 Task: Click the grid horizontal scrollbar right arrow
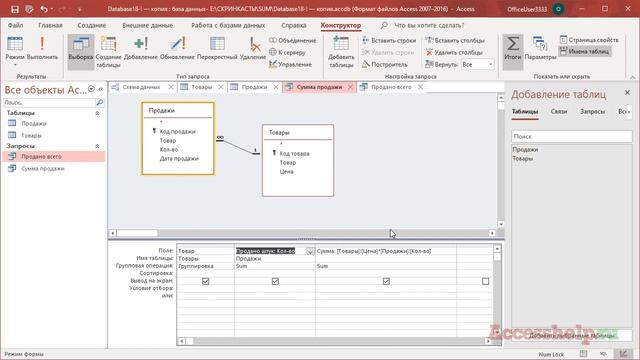(x=488, y=341)
